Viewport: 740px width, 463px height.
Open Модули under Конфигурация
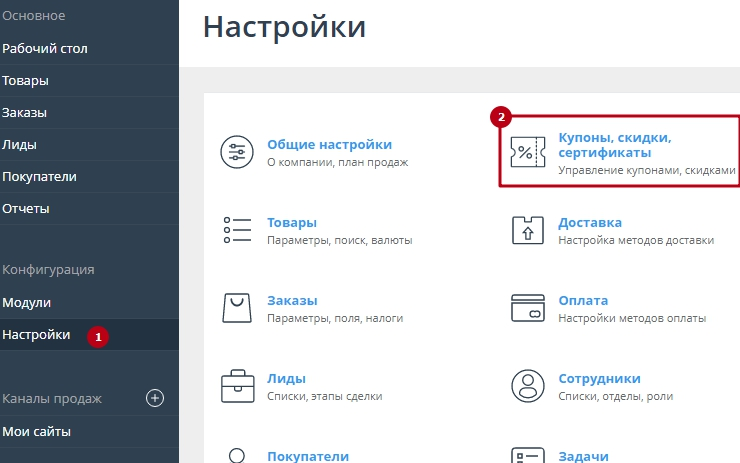[27, 302]
